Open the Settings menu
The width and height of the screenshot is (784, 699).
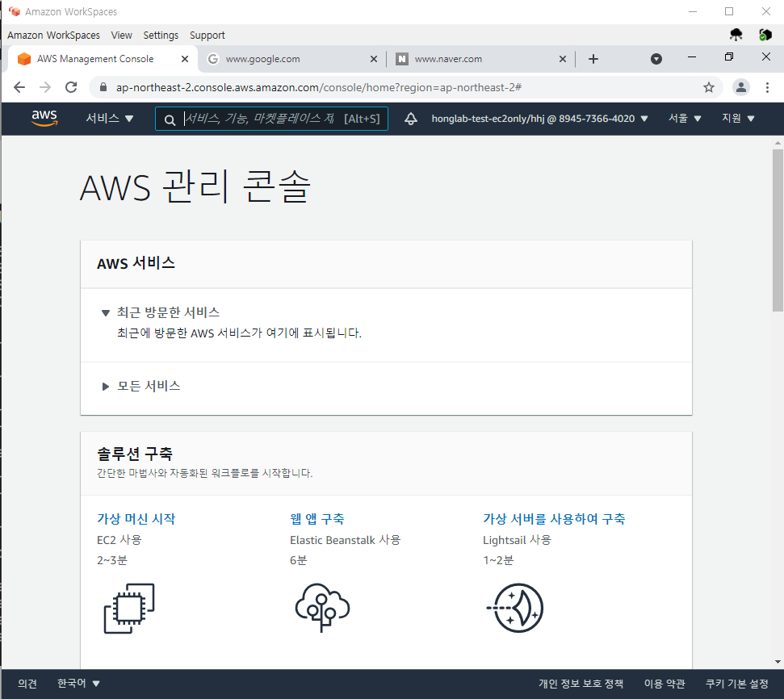click(161, 35)
